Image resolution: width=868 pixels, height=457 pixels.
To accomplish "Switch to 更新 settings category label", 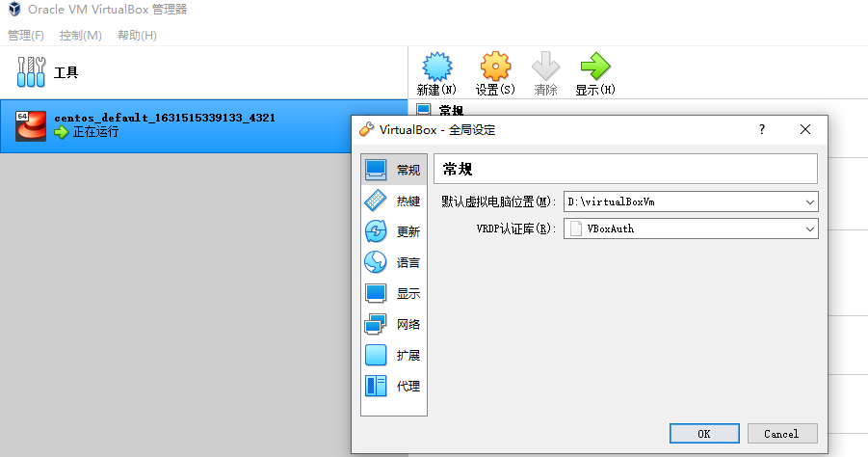I will (408, 232).
